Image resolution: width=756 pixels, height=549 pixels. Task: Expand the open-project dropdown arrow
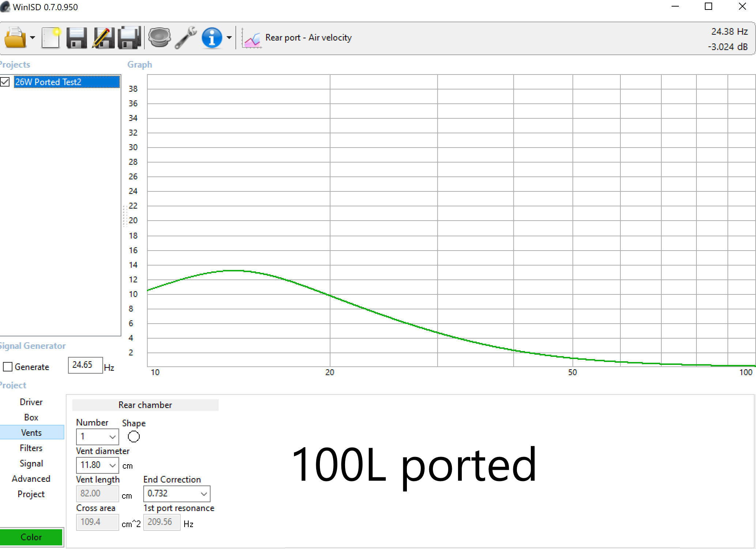tap(33, 38)
